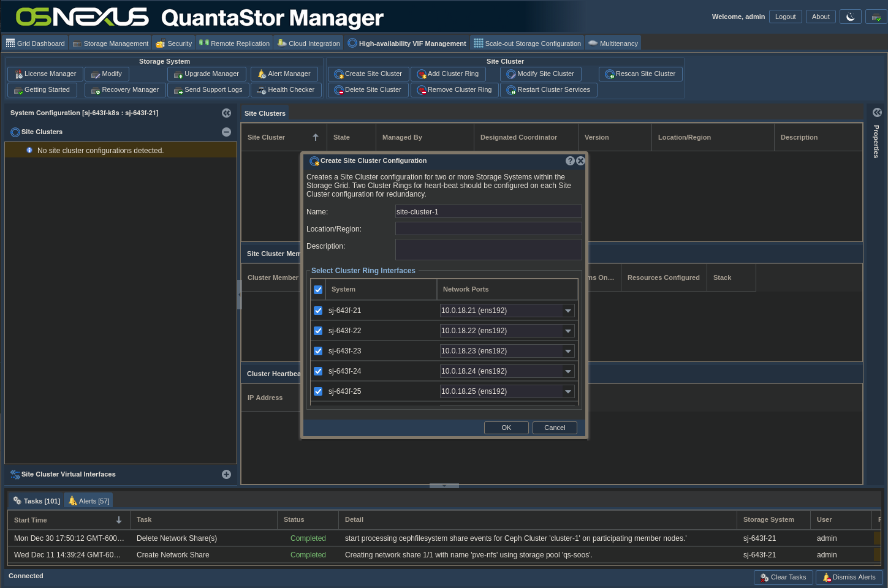Toggle the select-all systems header checkbox
The width and height of the screenshot is (888, 588).
coord(318,290)
